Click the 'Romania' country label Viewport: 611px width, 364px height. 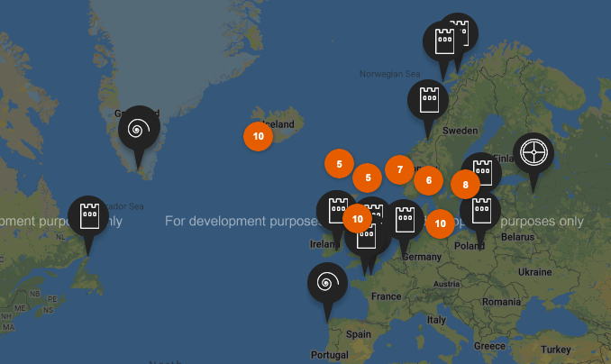tap(501, 302)
